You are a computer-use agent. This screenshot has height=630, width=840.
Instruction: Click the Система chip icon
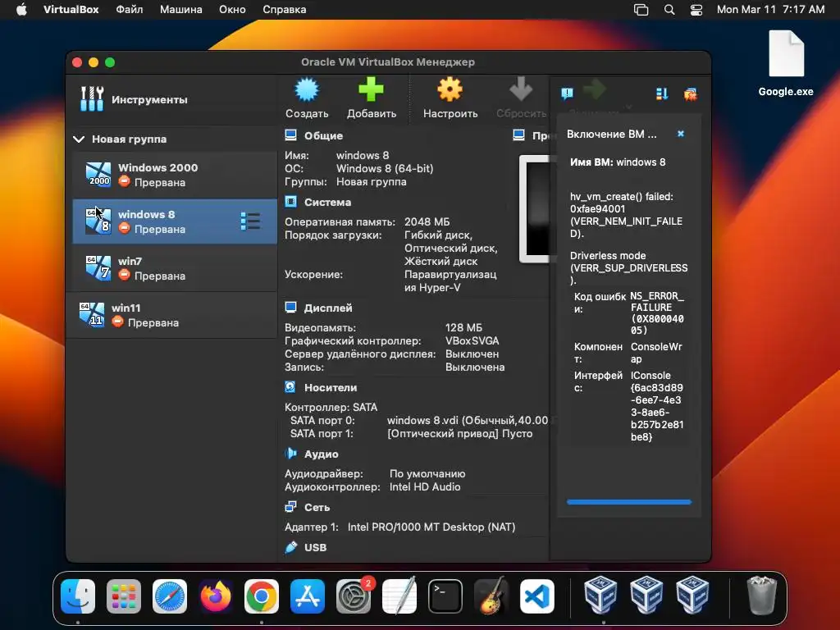coord(291,202)
